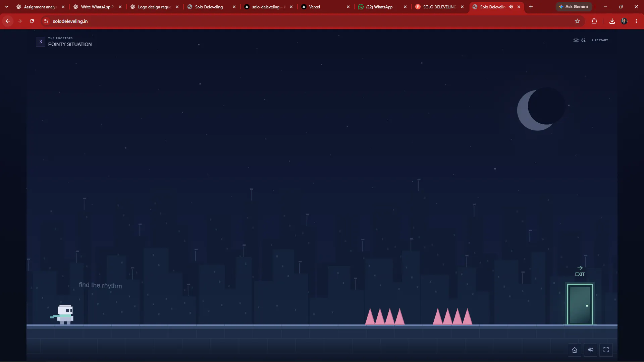Click the find the rhythm hint text

coord(100,285)
